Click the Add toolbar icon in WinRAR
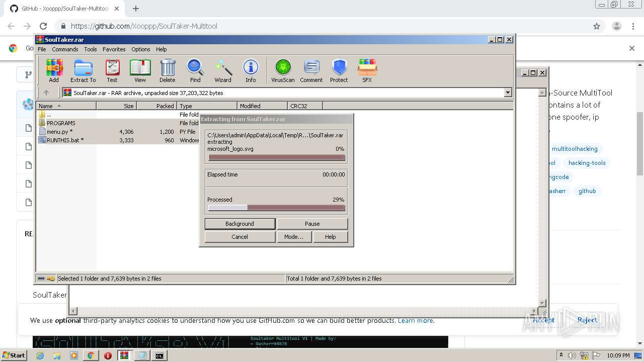The image size is (644, 362). coord(54,70)
